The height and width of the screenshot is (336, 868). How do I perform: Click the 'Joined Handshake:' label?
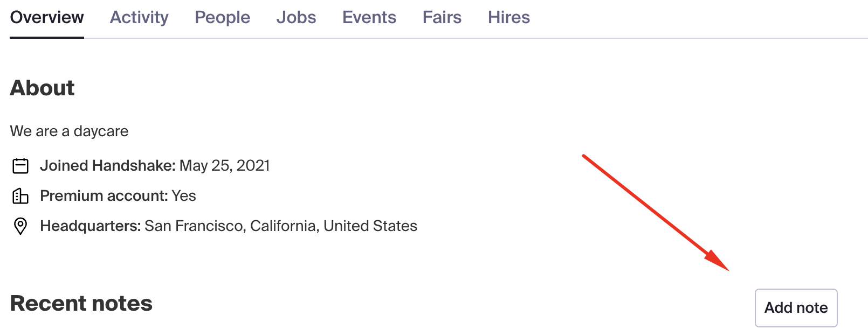(x=108, y=166)
